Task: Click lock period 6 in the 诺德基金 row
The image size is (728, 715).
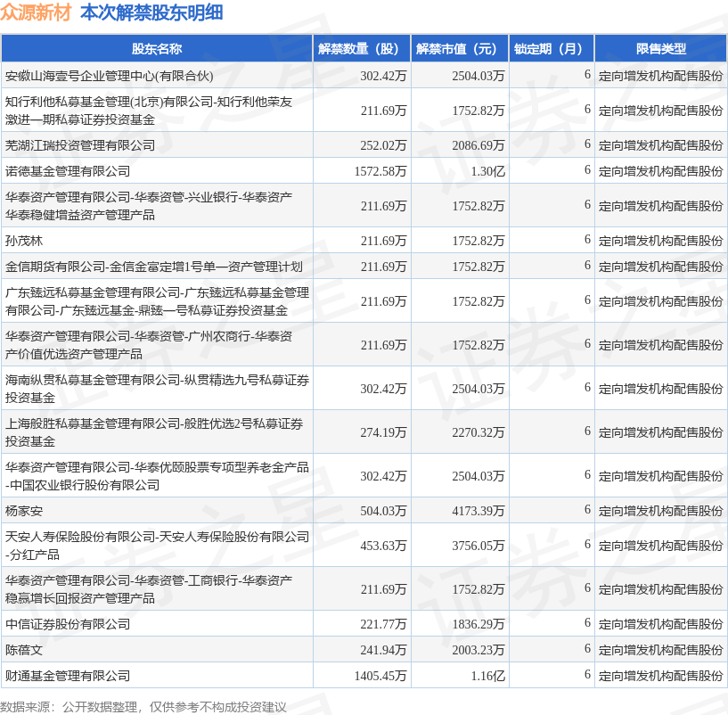Action: pos(587,170)
